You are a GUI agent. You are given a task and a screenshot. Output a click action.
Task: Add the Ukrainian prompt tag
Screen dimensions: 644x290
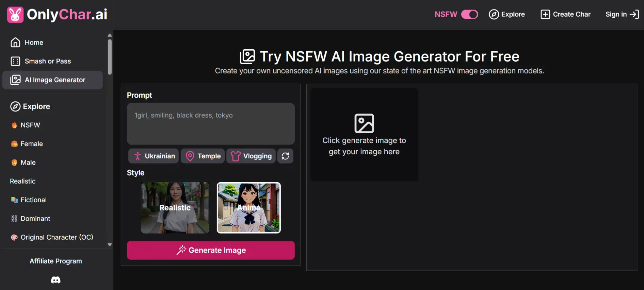point(154,156)
